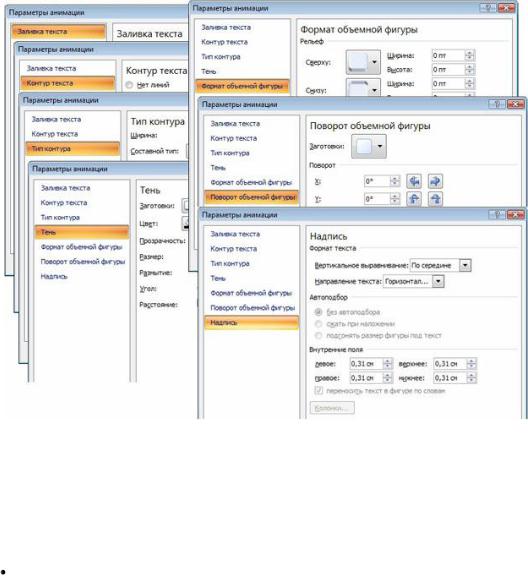Click the нижнее margin value field

(x=450, y=378)
